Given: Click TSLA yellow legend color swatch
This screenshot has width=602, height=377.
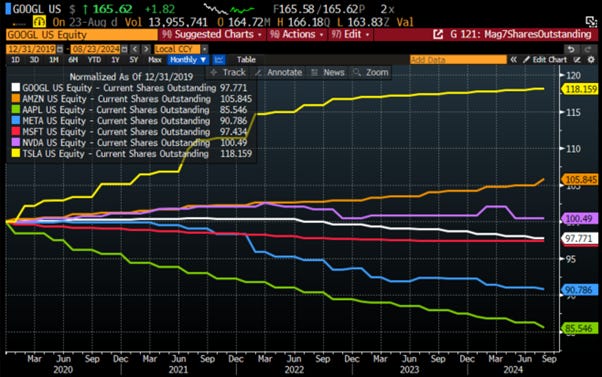Looking at the screenshot, I should point(16,154).
